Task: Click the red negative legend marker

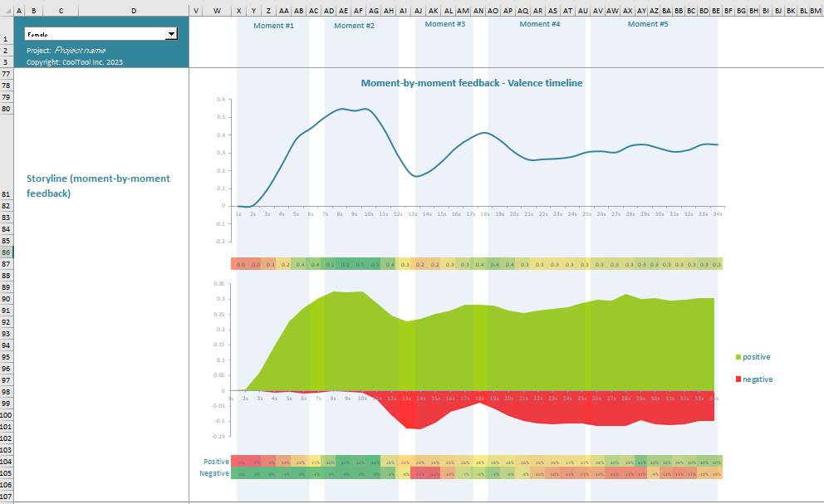Action: (x=738, y=379)
